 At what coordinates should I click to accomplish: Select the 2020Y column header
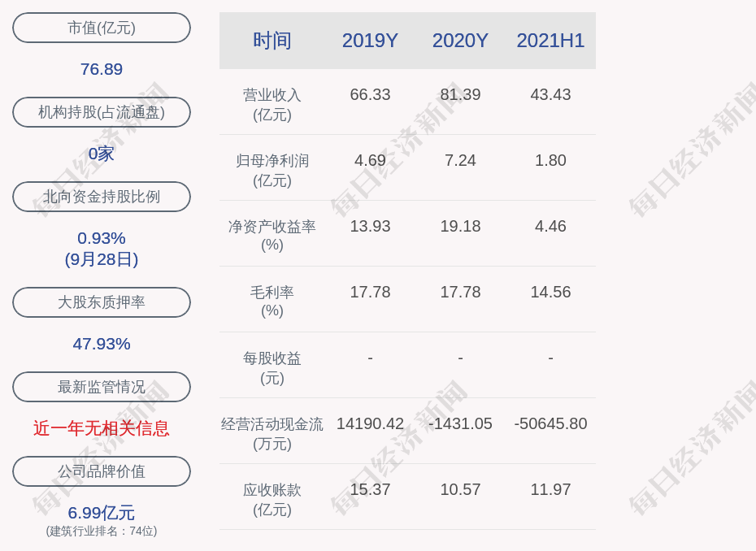coord(460,41)
